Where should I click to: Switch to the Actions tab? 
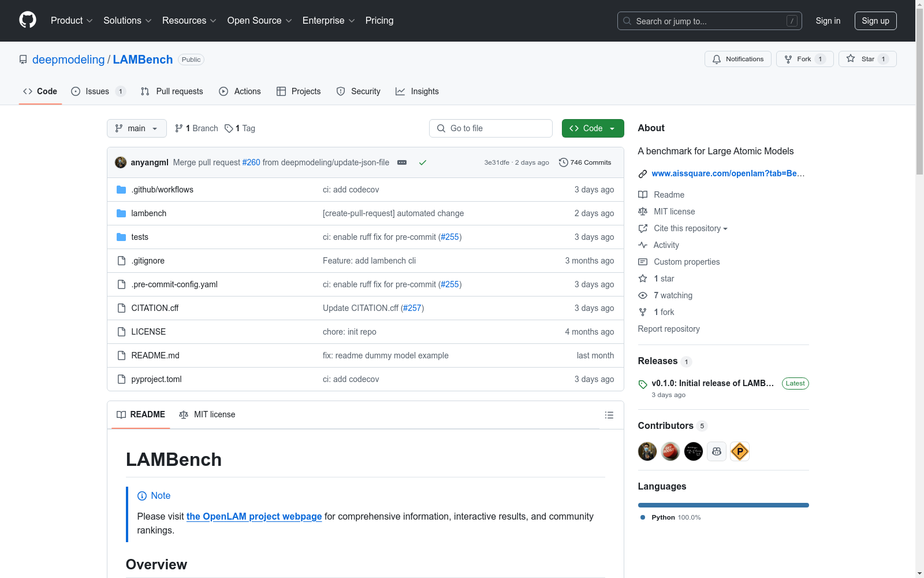[240, 91]
